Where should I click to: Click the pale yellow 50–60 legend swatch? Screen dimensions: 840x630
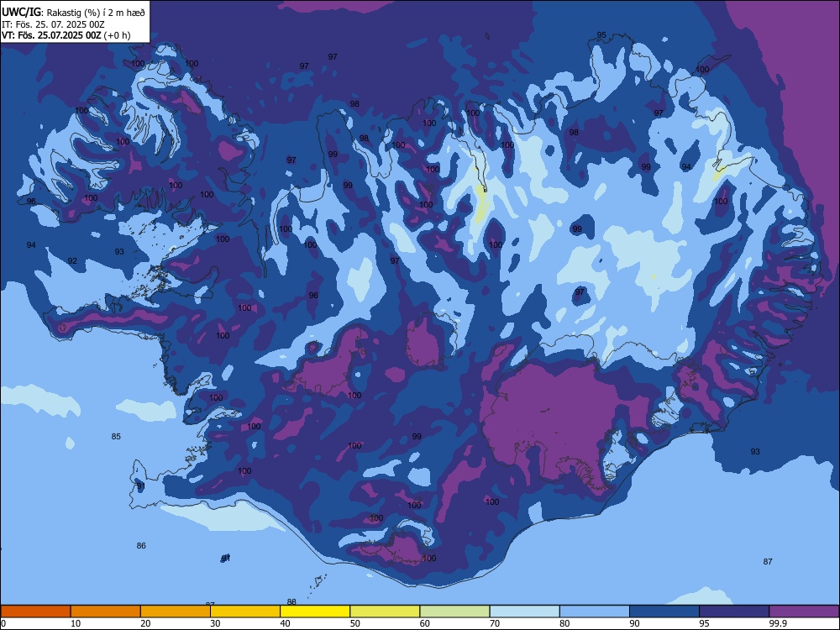(x=385, y=612)
